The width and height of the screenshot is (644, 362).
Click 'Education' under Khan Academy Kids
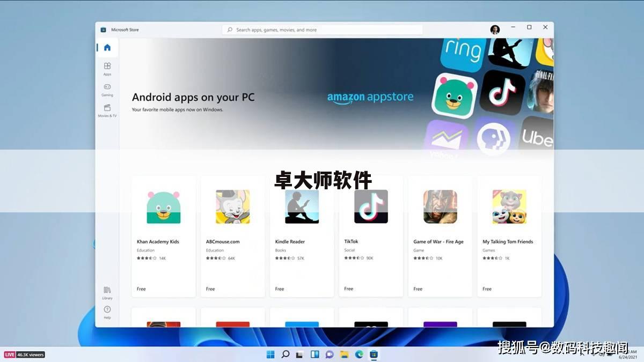145,250
